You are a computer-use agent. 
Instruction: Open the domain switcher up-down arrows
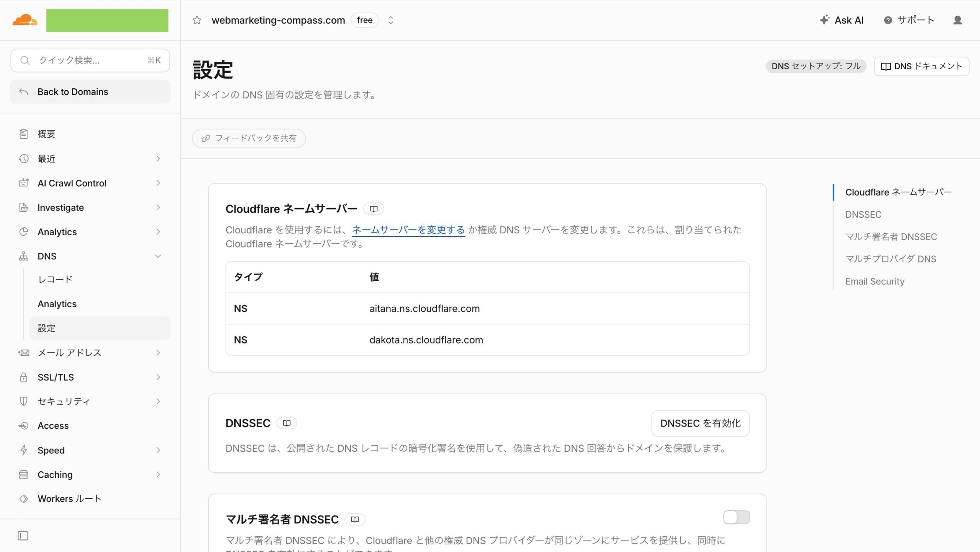390,20
